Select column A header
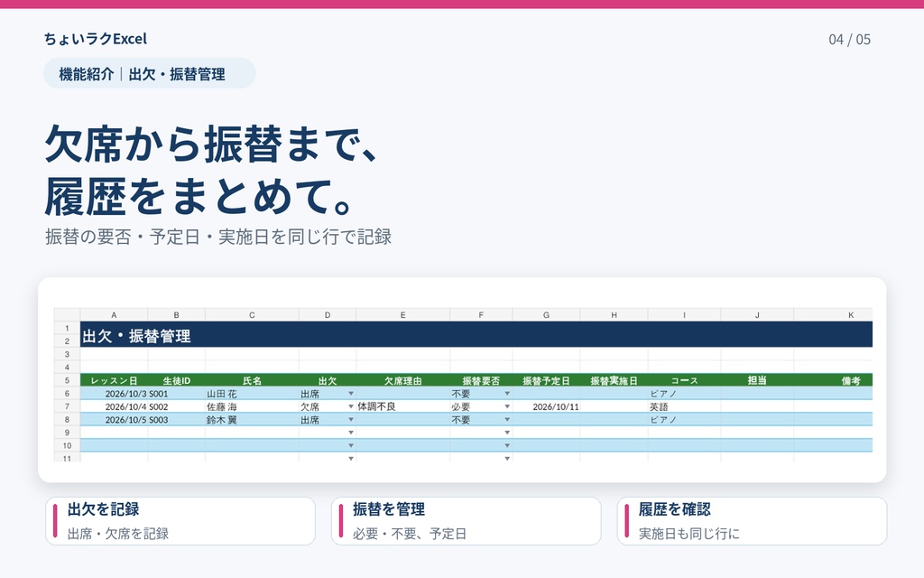This screenshot has width=924, height=578. [114, 315]
